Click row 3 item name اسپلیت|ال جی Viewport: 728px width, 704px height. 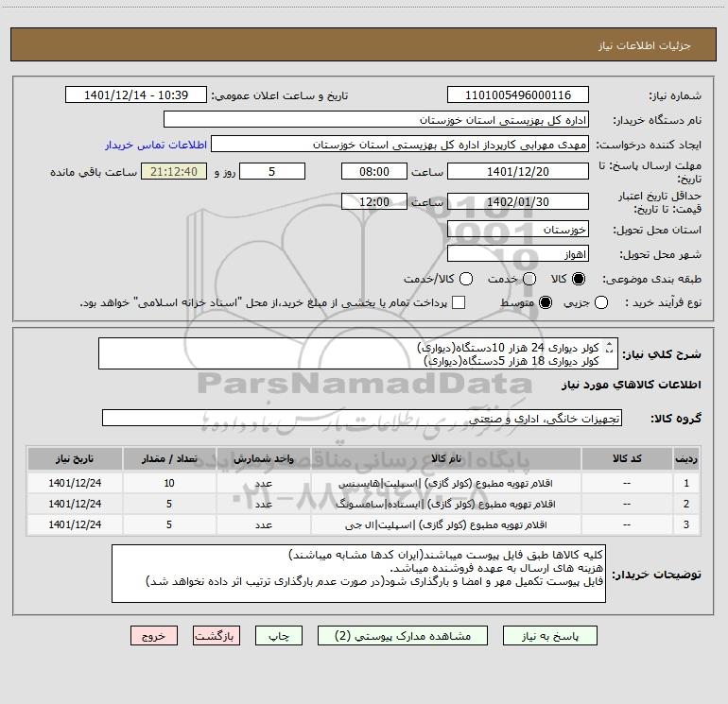(x=445, y=524)
